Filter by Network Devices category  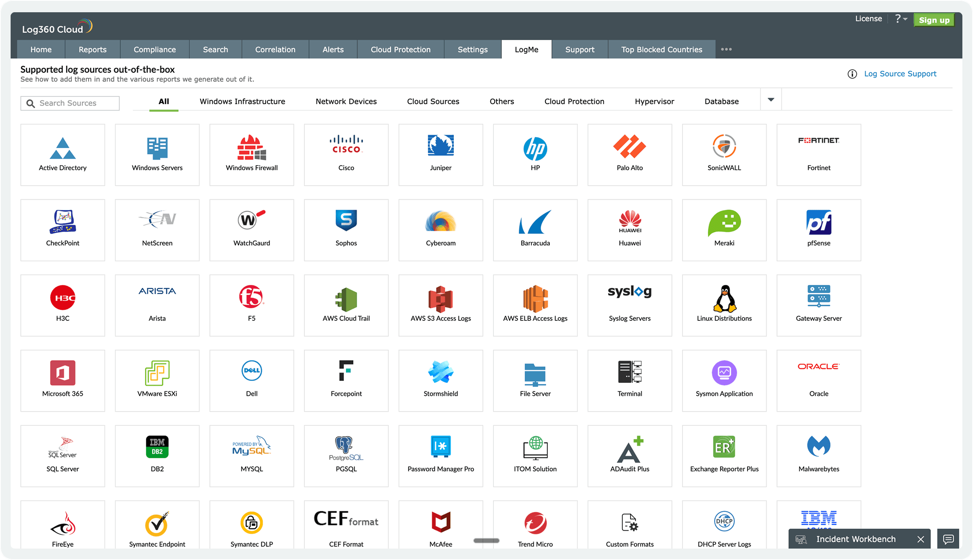(346, 101)
